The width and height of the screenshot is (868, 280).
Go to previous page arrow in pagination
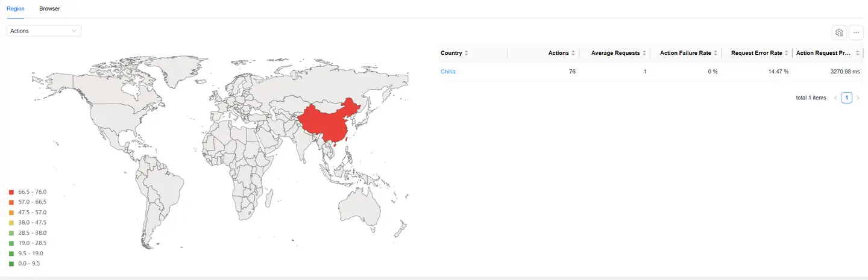pos(835,98)
